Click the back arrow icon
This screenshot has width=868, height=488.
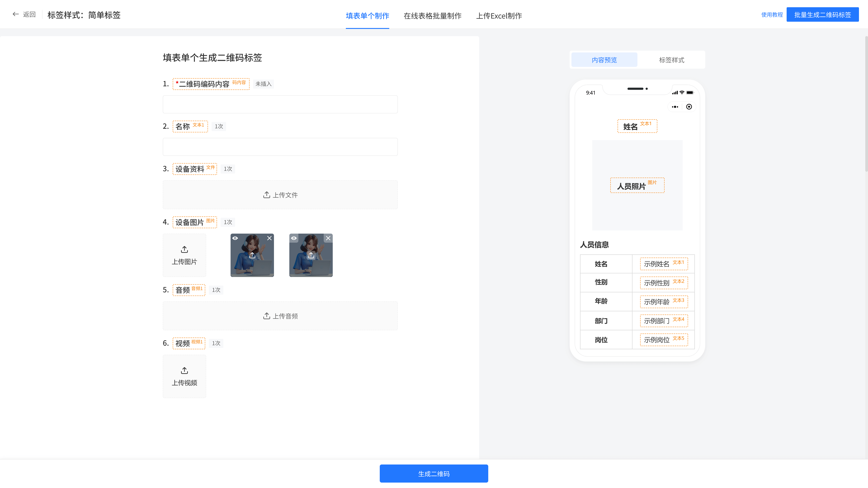[15, 14]
